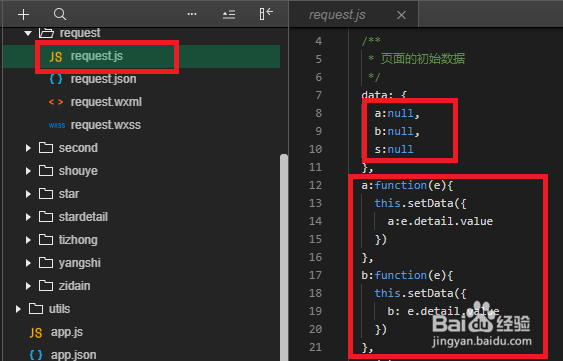
Task: Click the folder icon of tizhong
Action: [46, 240]
